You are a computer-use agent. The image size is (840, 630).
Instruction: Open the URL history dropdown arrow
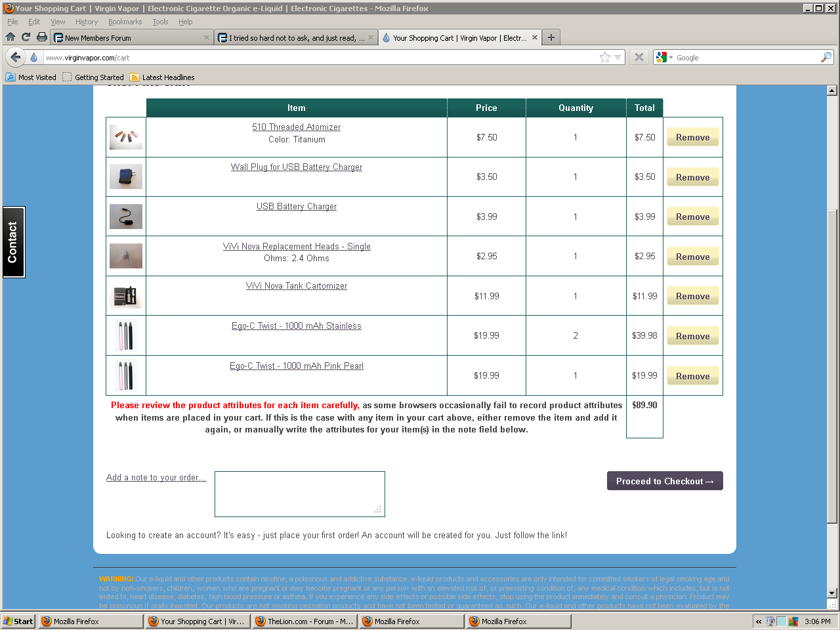(x=618, y=58)
